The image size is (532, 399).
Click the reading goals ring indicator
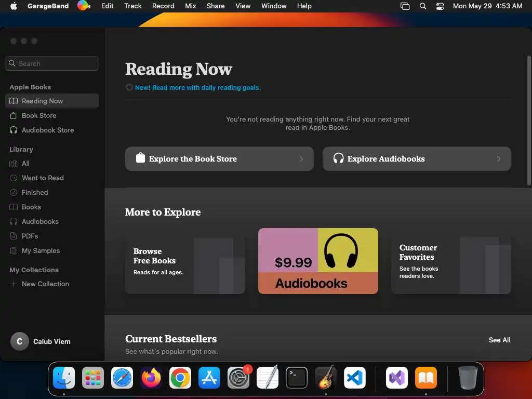click(x=129, y=87)
